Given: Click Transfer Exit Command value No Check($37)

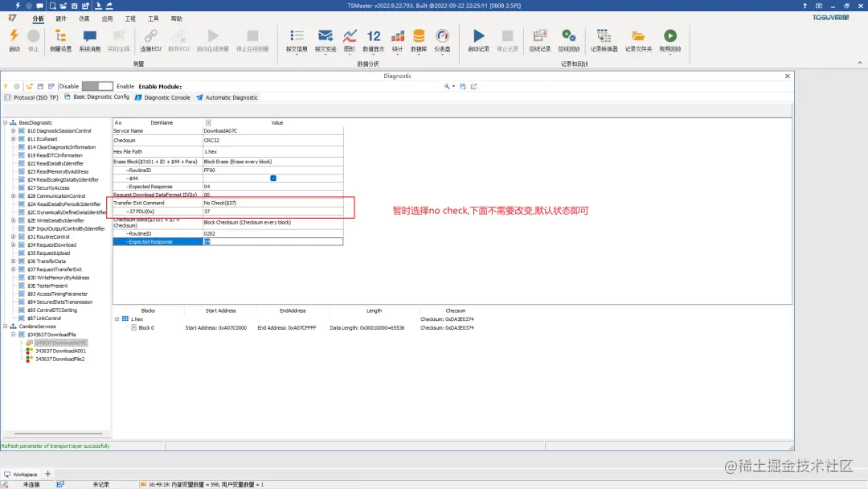Looking at the screenshot, I should pos(273,203).
